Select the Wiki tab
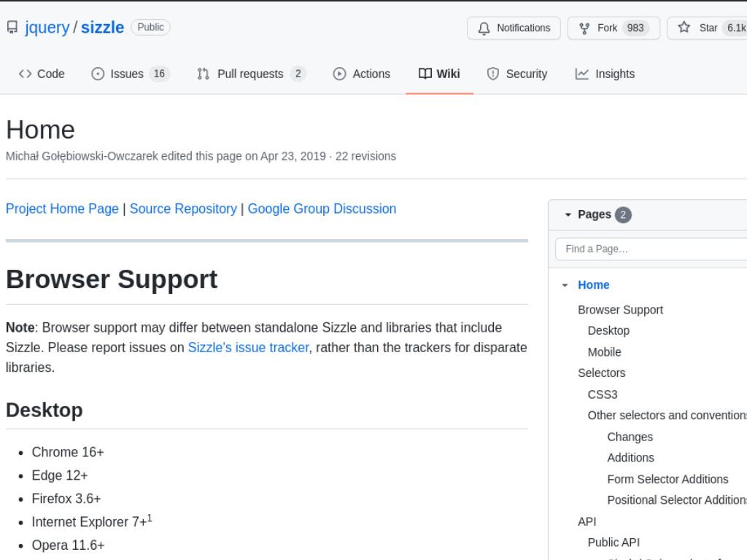The height and width of the screenshot is (560, 747). 439,74
